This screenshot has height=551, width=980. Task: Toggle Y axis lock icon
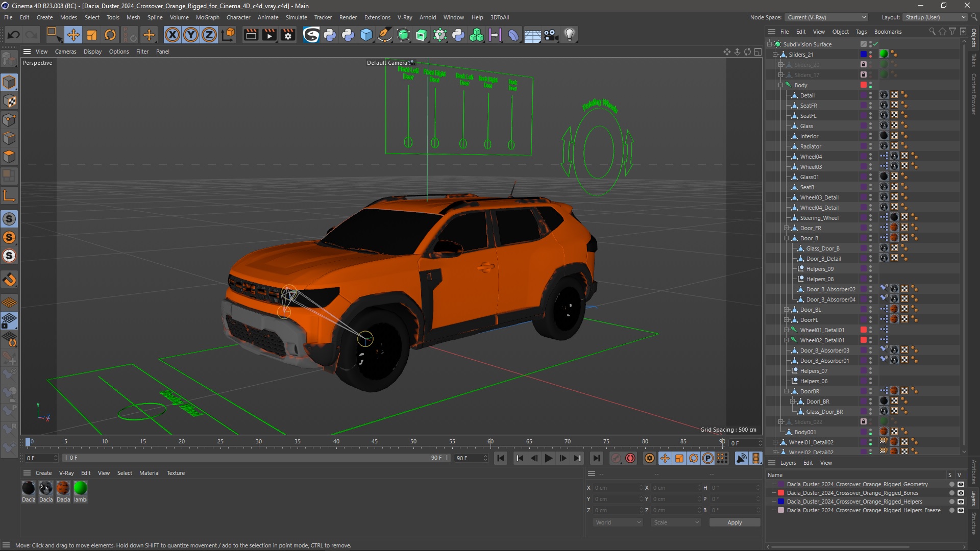(191, 35)
